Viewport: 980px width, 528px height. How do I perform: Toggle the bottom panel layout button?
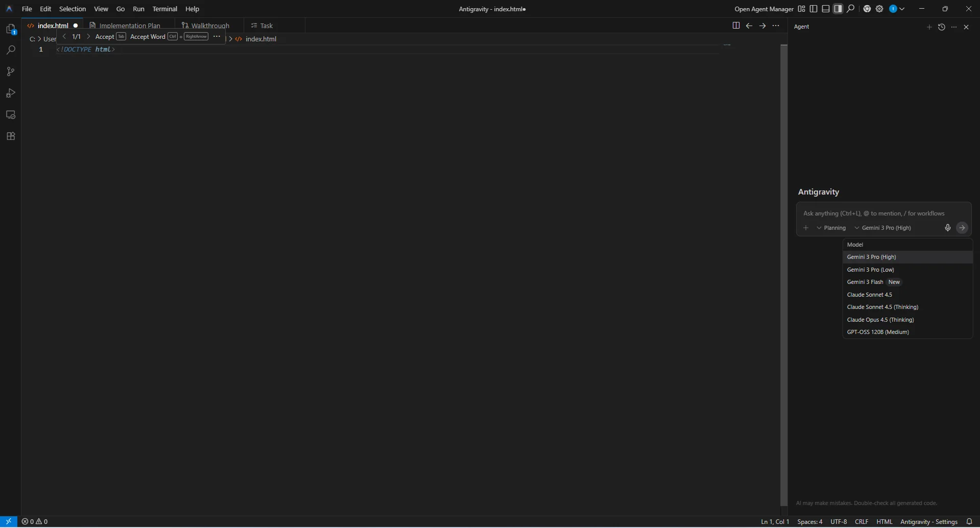coord(826,9)
